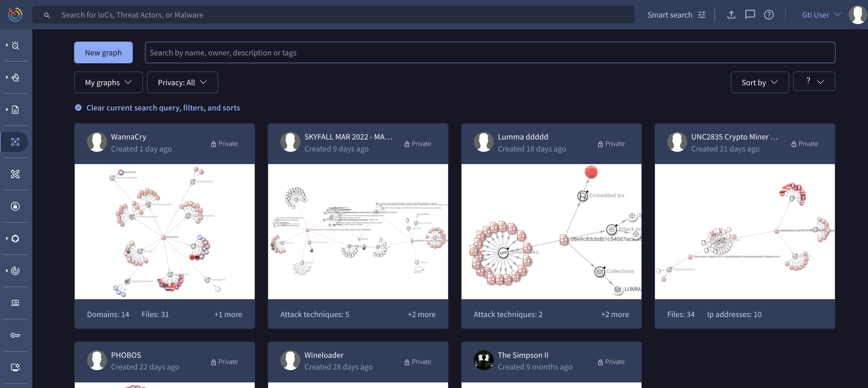Click Smart search label
The height and width of the screenshot is (388, 868).
click(670, 15)
